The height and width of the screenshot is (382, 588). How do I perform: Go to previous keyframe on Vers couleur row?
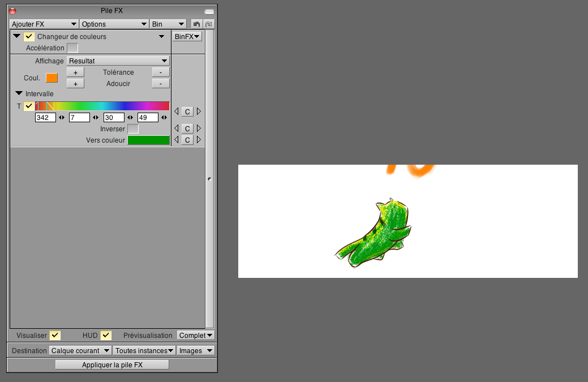(176, 139)
